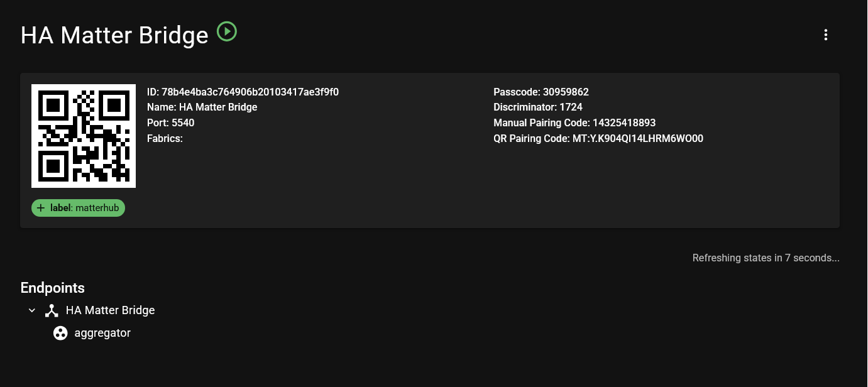This screenshot has width=868, height=387.
Task: Click the Fabrics field label
Action: coord(165,139)
